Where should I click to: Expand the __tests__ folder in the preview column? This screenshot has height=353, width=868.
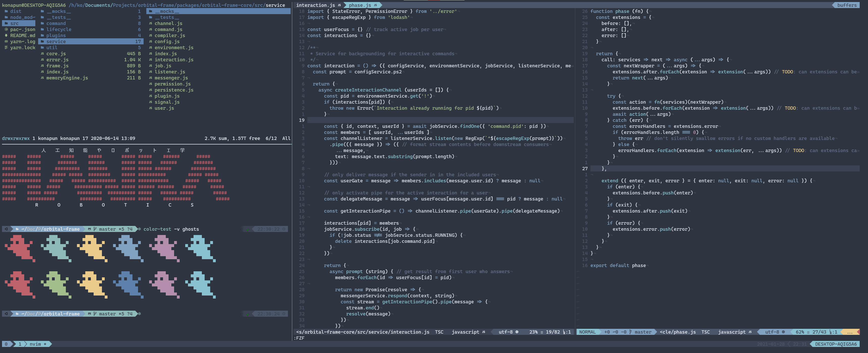167,17
